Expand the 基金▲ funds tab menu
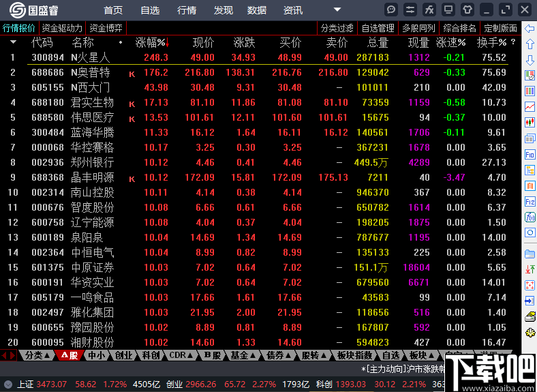 [x=243, y=355]
